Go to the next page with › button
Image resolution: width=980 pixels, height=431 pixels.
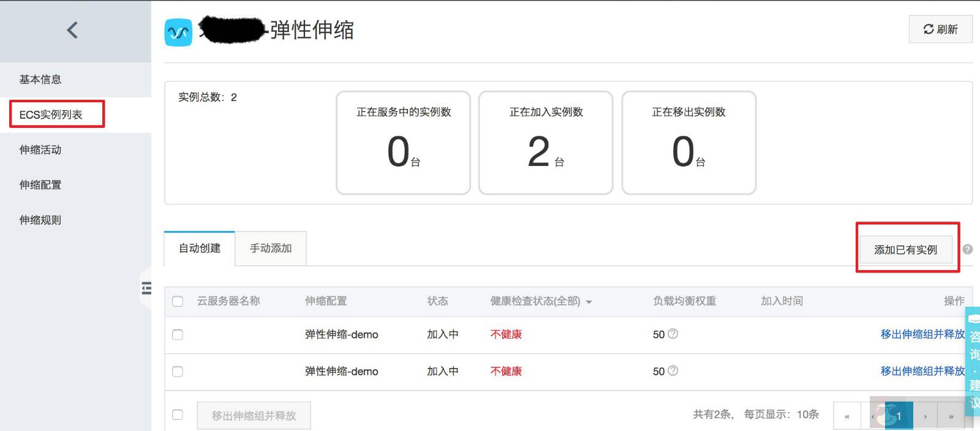[x=925, y=416]
